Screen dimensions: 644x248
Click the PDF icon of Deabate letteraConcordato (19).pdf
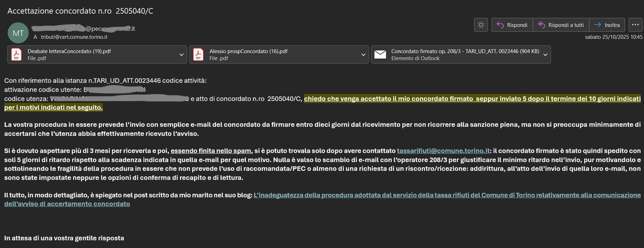(x=16, y=54)
